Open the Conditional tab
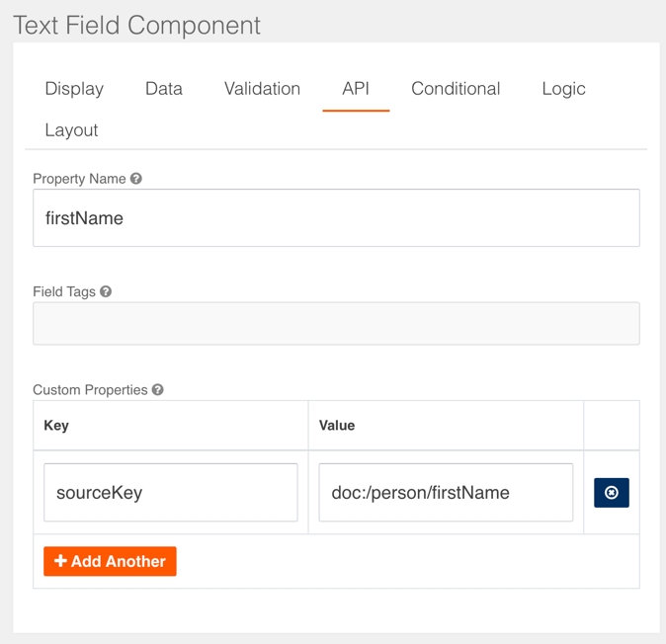Screen dimensions: 666x644 [x=456, y=89]
